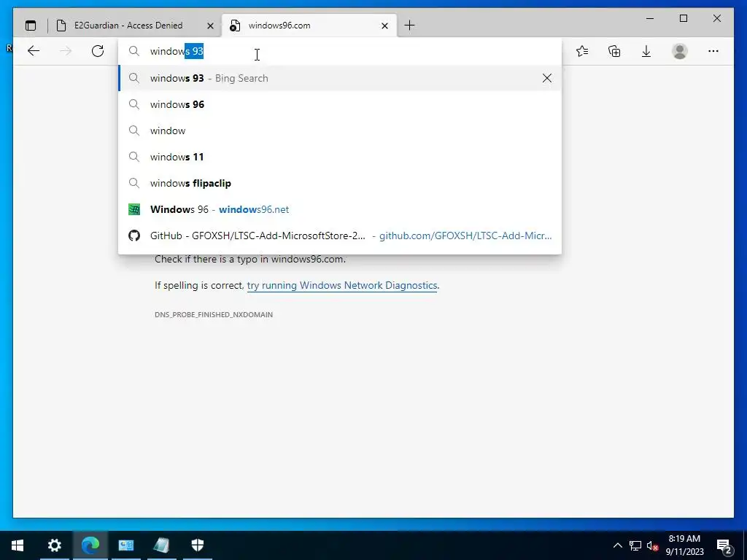Click the DNS_PROBE_FINISHED_NXDOMAIN error text
Screen dimensions: 747x560
[x=214, y=314]
